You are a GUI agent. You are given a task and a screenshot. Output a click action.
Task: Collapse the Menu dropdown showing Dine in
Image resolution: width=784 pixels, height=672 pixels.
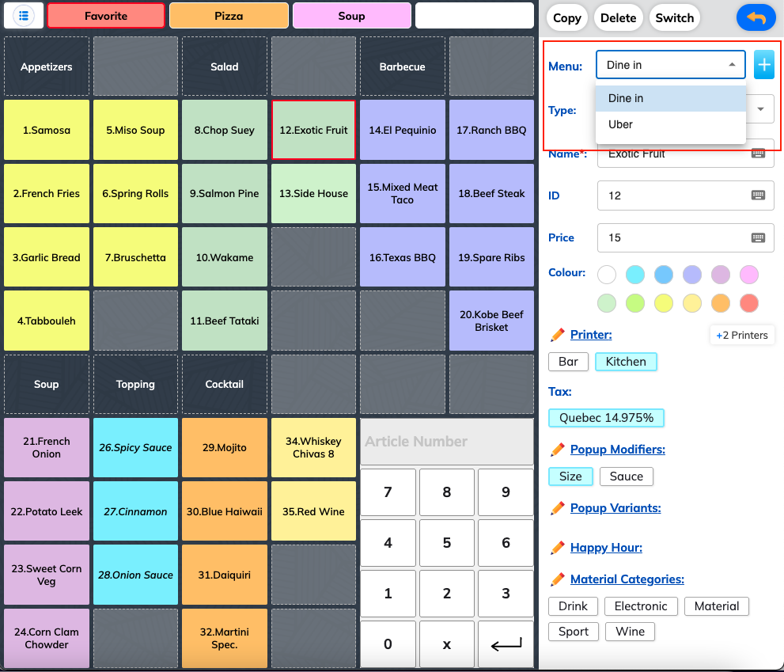click(x=671, y=65)
